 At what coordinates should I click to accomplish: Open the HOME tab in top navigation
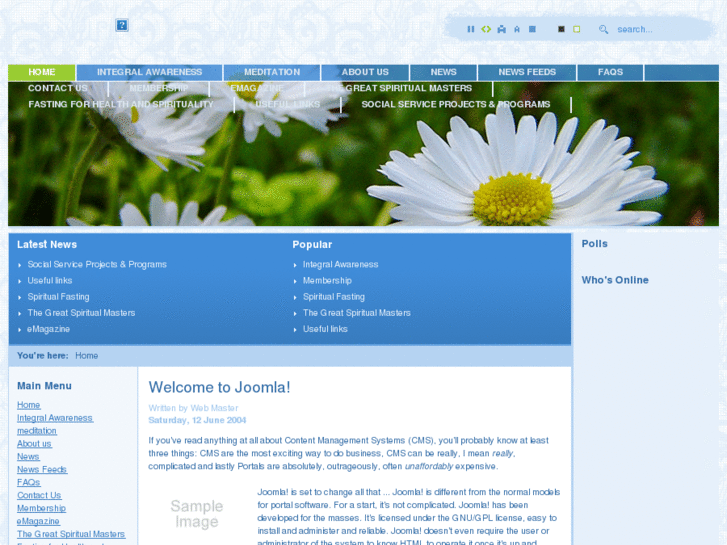pyautogui.click(x=42, y=72)
